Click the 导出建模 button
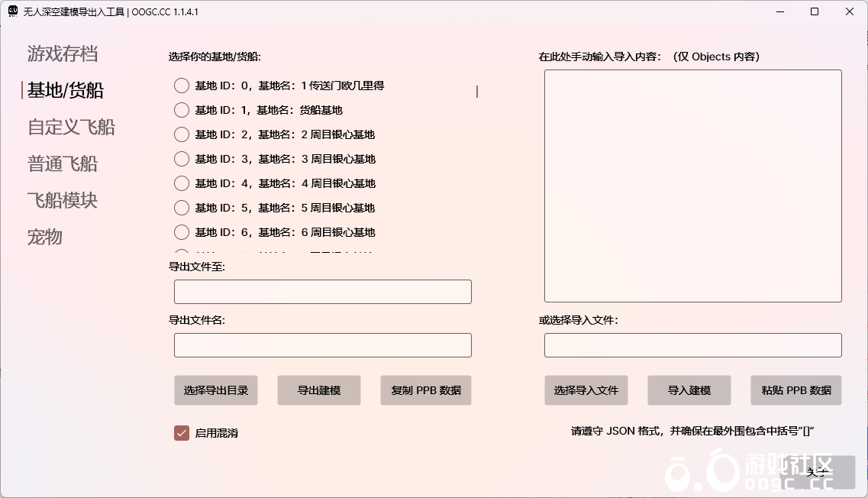The height and width of the screenshot is (498, 868). [319, 390]
